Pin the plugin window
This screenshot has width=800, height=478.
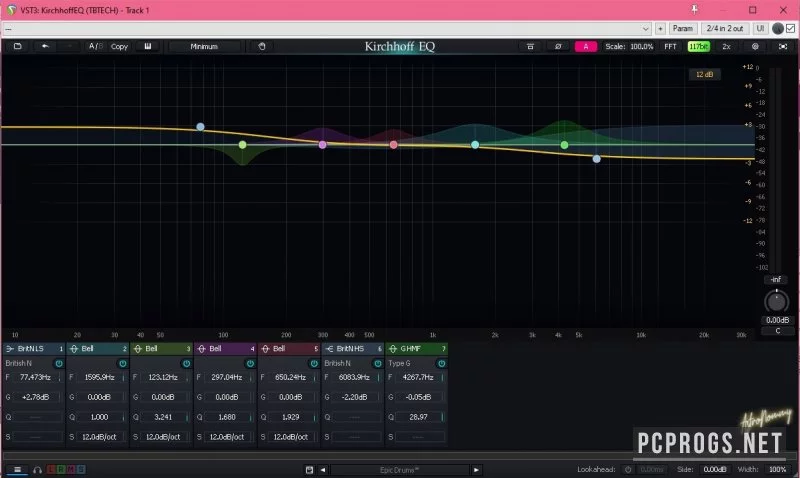694,10
